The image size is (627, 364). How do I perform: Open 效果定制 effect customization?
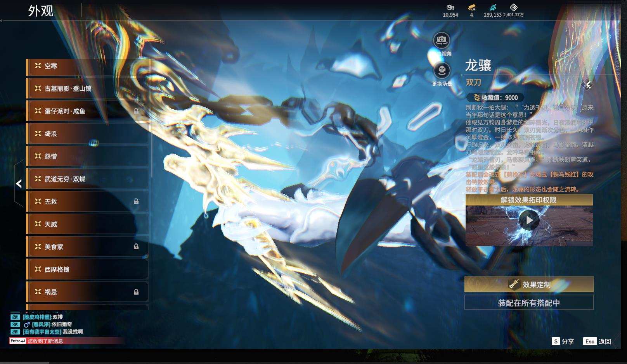pyautogui.click(x=529, y=285)
